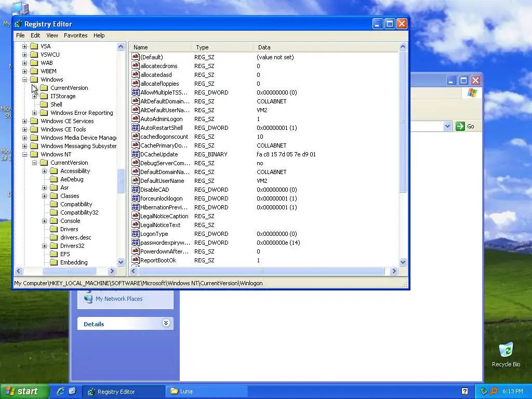Click the Windows flag logo in Luna window
Viewport: 532px width, 399px height.
[x=472, y=92]
